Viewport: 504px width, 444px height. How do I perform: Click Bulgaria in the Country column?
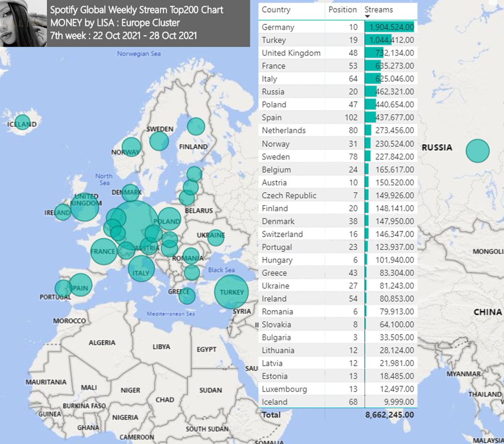tap(276, 338)
